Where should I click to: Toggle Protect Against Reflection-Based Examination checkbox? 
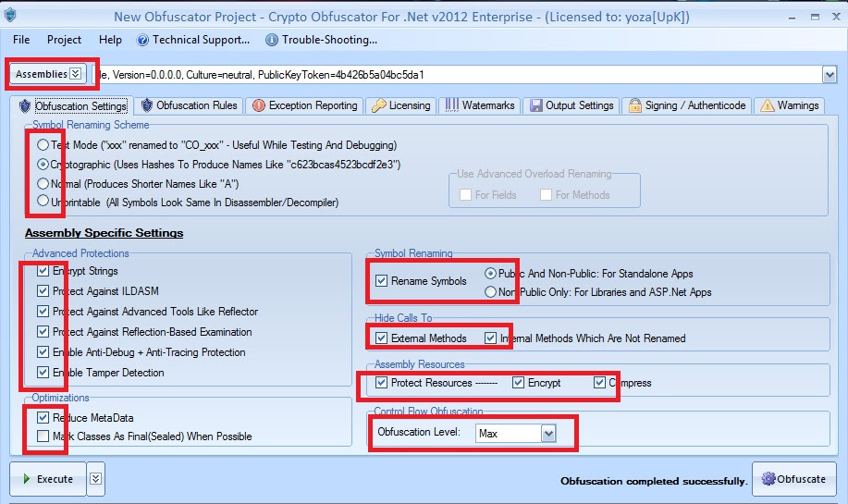pos(43,331)
